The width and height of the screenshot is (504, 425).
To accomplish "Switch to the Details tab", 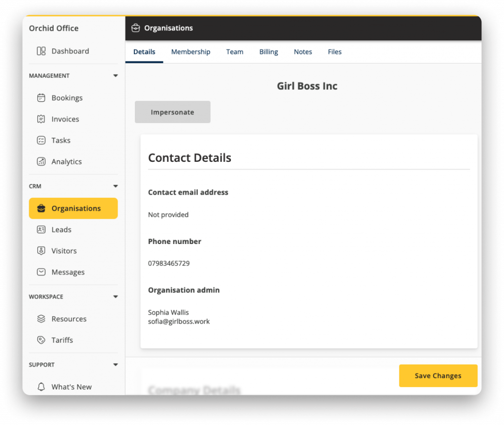I will coord(144,52).
